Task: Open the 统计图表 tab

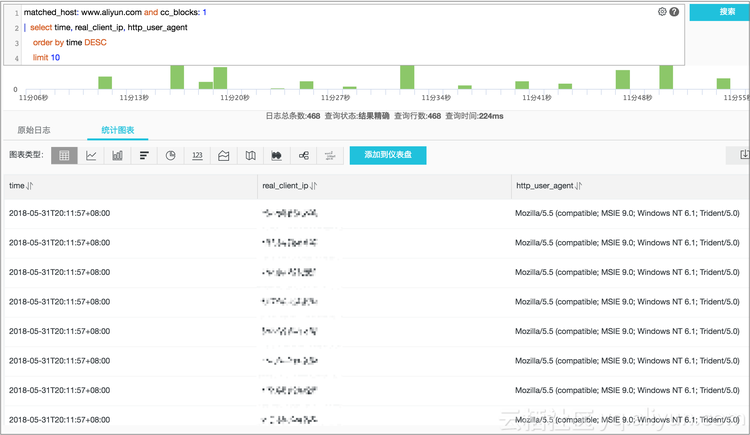Action: tap(118, 130)
